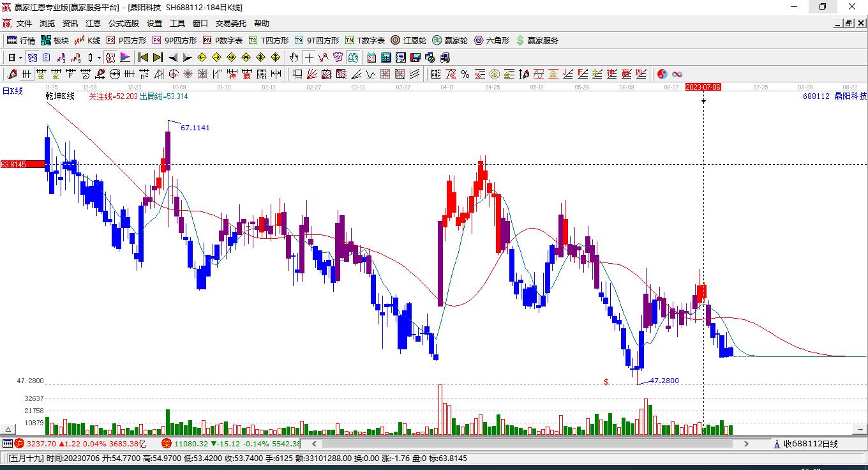This screenshot has height=470, width=868.
Task: Click the horizontal scrollbar left arrow
Action: coord(314,444)
